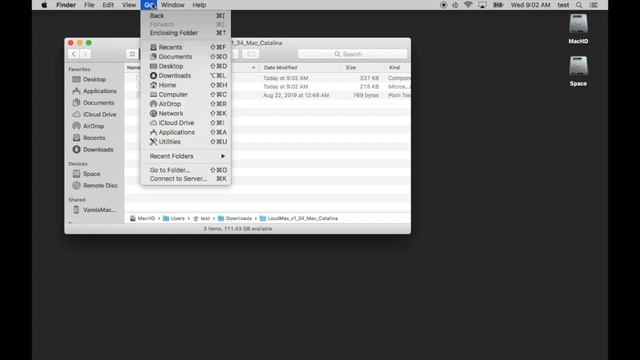The height and width of the screenshot is (360, 640).
Task: Select AirDrop in the Go menu
Action: click(186, 104)
